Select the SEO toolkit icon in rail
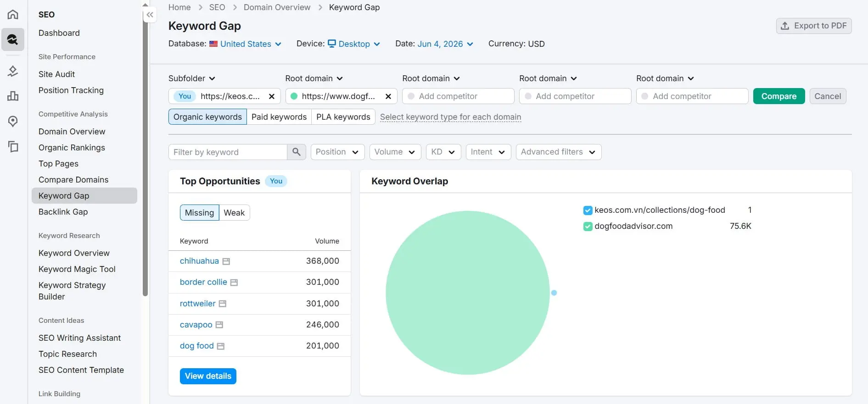 (x=13, y=39)
